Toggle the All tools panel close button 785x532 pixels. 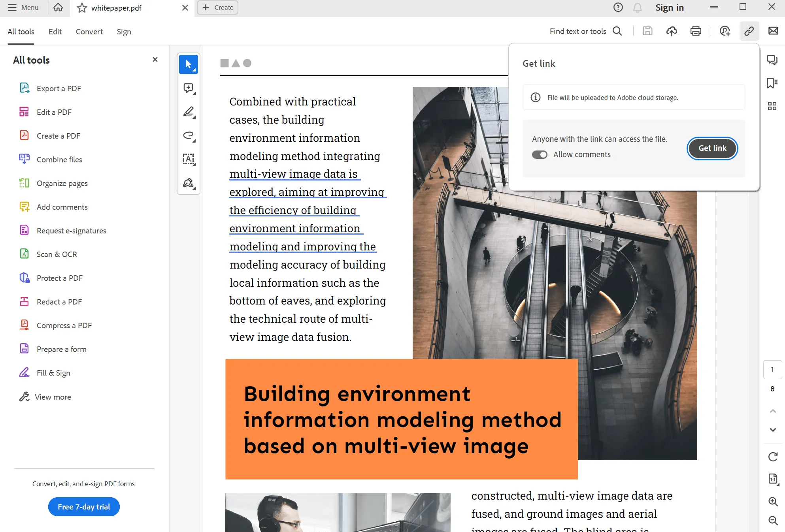(155, 59)
